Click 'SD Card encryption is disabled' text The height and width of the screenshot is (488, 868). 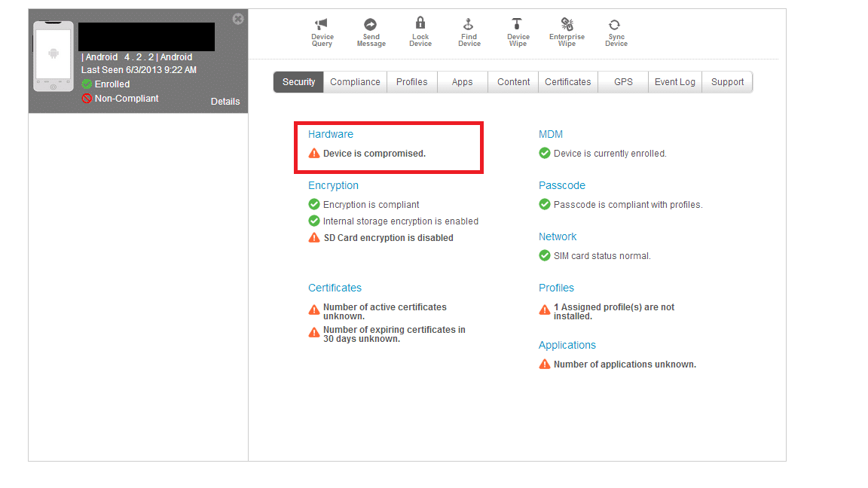(x=388, y=237)
